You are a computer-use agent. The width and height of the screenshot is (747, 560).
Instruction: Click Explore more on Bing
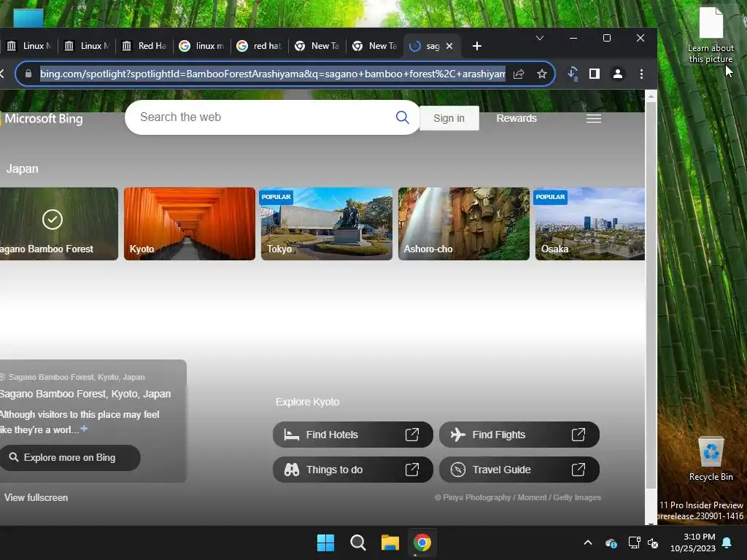pos(69,458)
